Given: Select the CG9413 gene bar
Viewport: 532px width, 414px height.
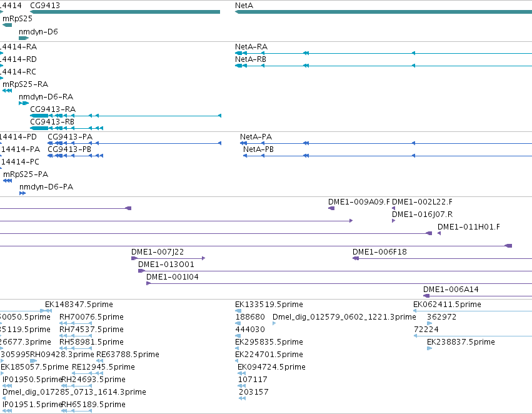Looking at the screenshot, I should pyautogui.click(x=125, y=12).
